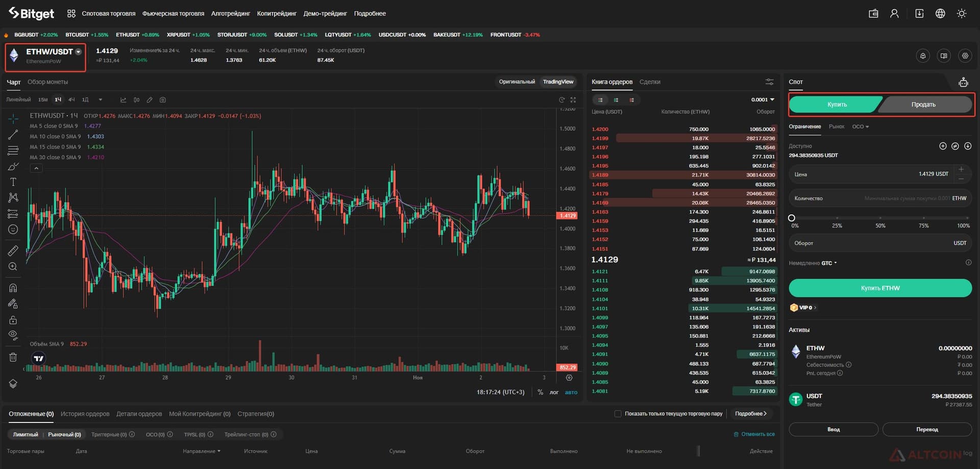Click the Купить ETHW button
The height and width of the screenshot is (469, 980).
coord(880,288)
